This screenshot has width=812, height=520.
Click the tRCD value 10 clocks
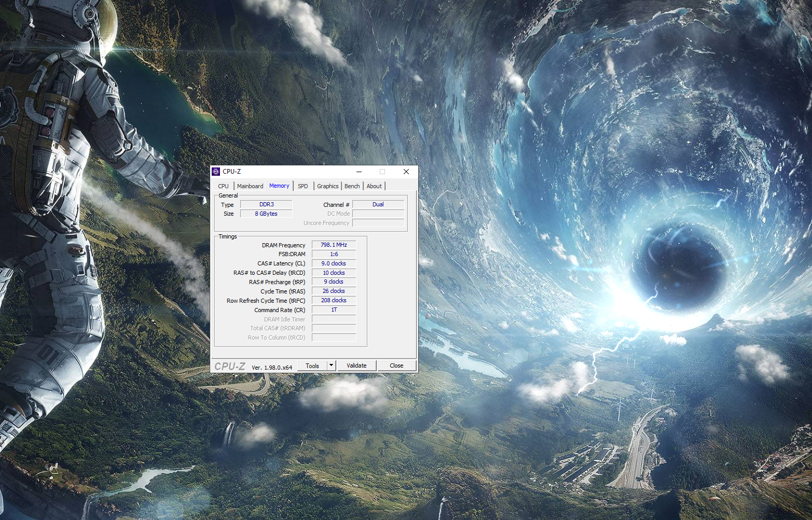pyautogui.click(x=334, y=273)
